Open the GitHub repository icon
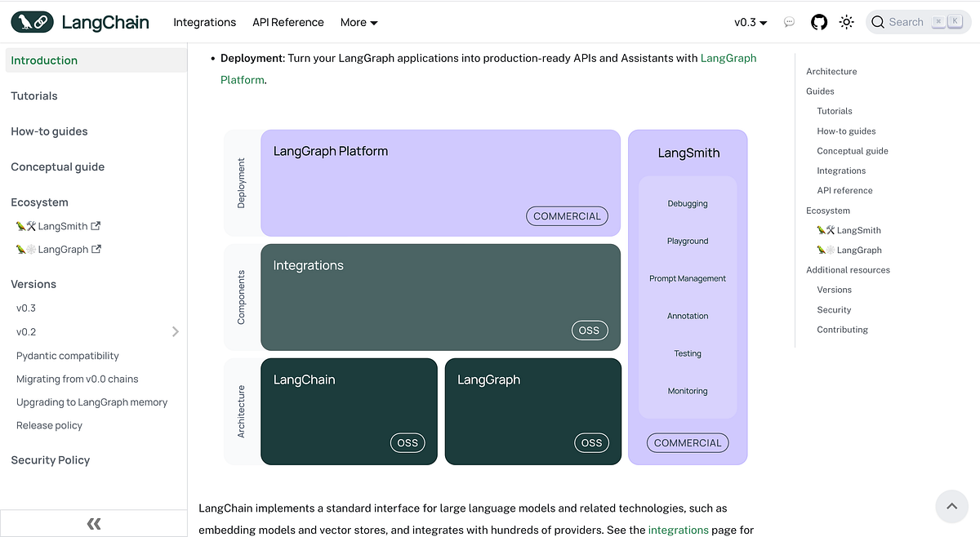980x537 pixels. coord(819,22)
